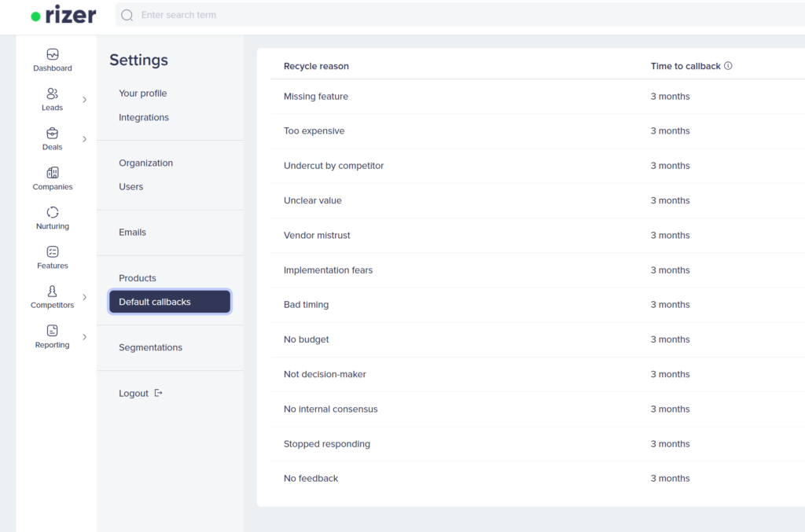Expand the Competitors submenu chevron
The width and height of the screenshot is (805, 532).
click(84, 297)
